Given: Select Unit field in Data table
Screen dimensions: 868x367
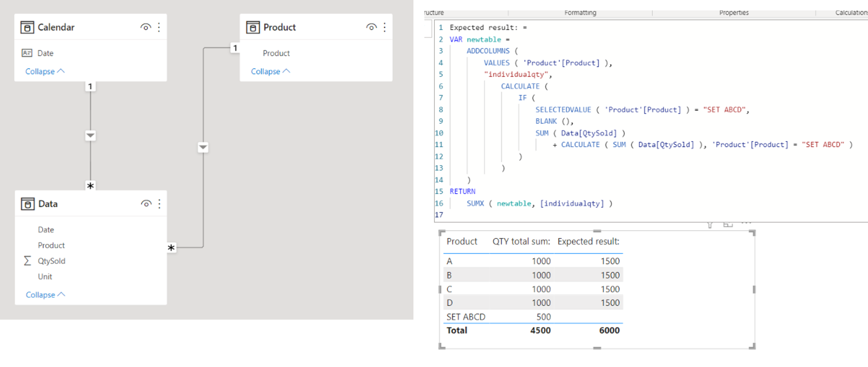Looking at the screenshot, I should click(x=45, y=276).
